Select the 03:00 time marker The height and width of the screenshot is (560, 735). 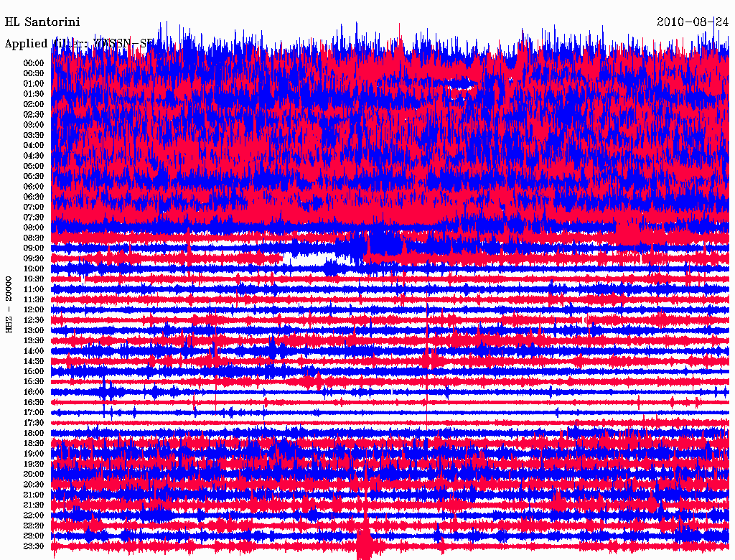(34, 125)
